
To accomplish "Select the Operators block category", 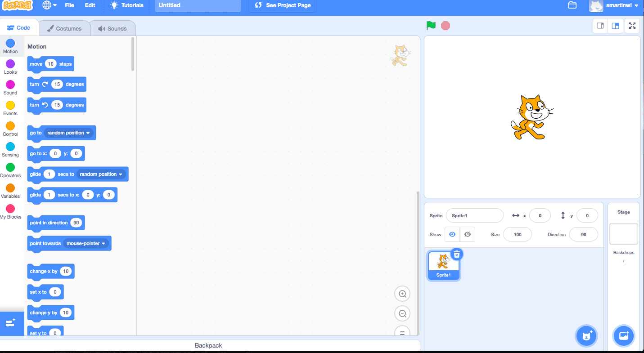I will click(10, 170).
